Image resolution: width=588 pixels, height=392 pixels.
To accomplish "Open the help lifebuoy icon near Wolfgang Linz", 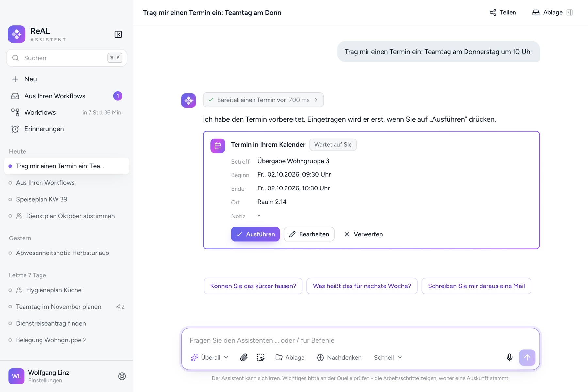I will pyautogui.click(x=122, y=376).
